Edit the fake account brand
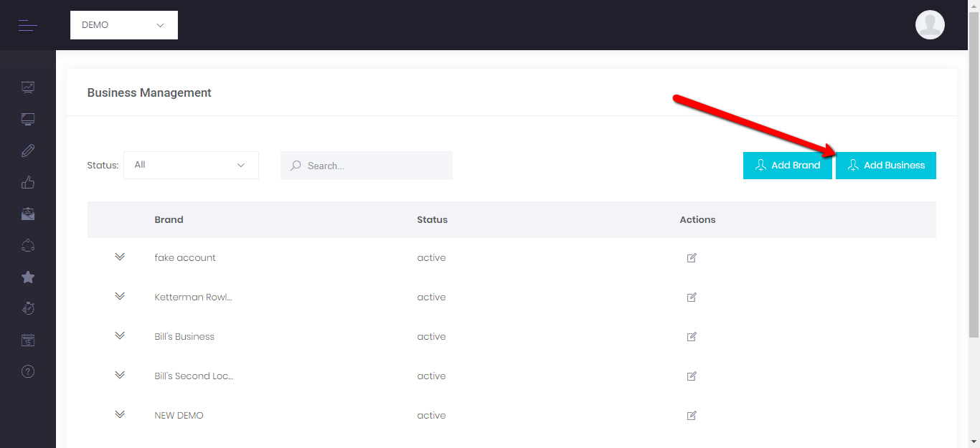980x448 pixels. [x=692, y=258]
